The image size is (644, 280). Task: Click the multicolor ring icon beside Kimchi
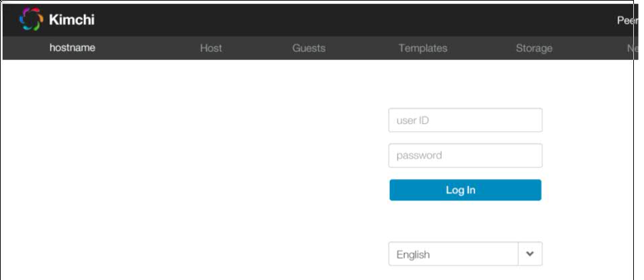click(30, 20)
